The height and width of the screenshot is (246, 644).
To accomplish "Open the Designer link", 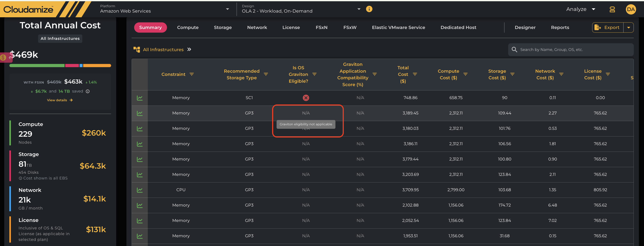I will pos(525,27).
